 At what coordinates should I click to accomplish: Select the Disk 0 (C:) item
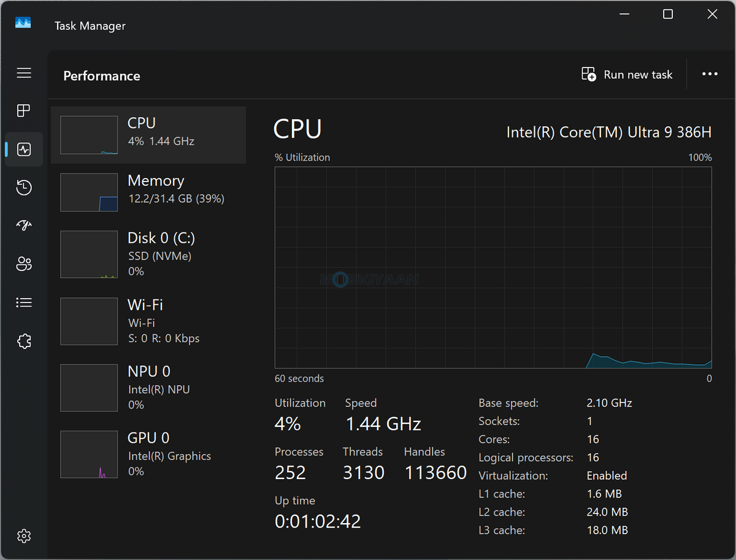(148, 255)
